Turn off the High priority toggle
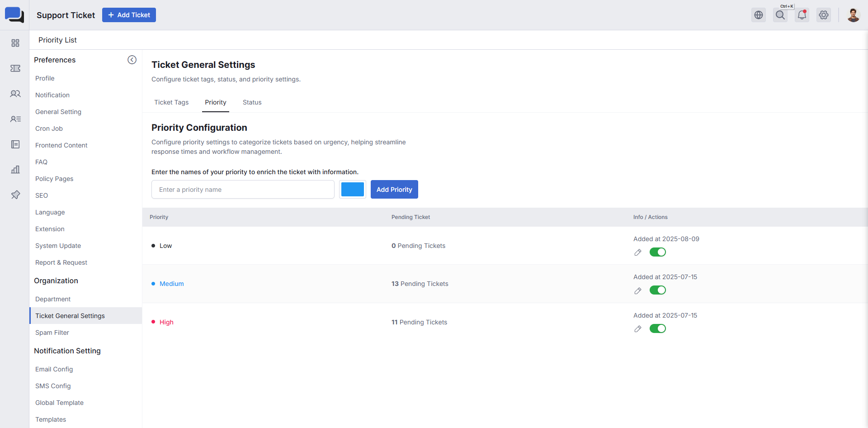Viewport: 868px width, 428px height. (658, 328)
